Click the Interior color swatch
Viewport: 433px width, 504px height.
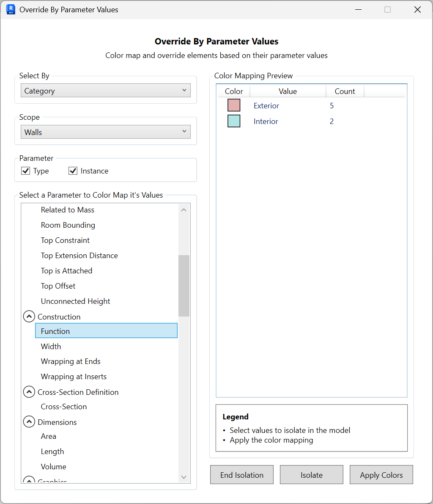pyautogui.click(x=234, y=121)
